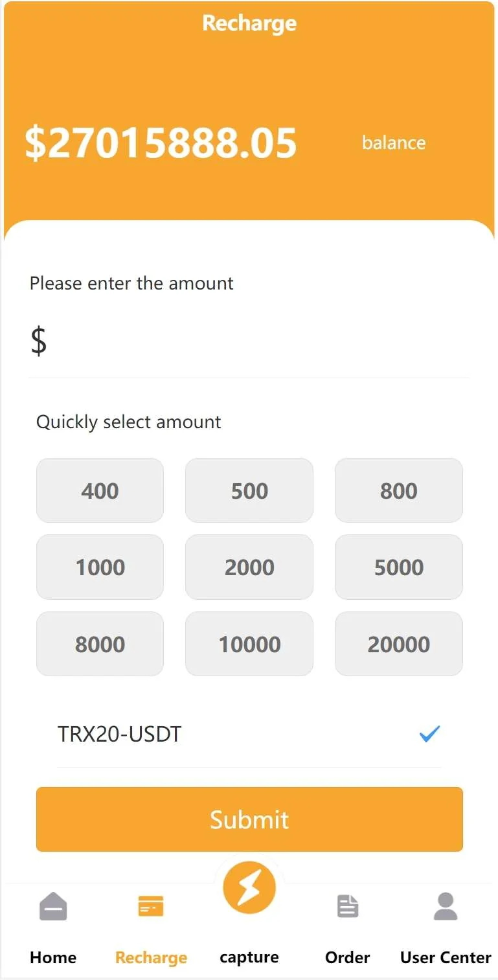Select the 1000 quick amount
This screenshot has width=498, height=980.
tap(100, 567)
